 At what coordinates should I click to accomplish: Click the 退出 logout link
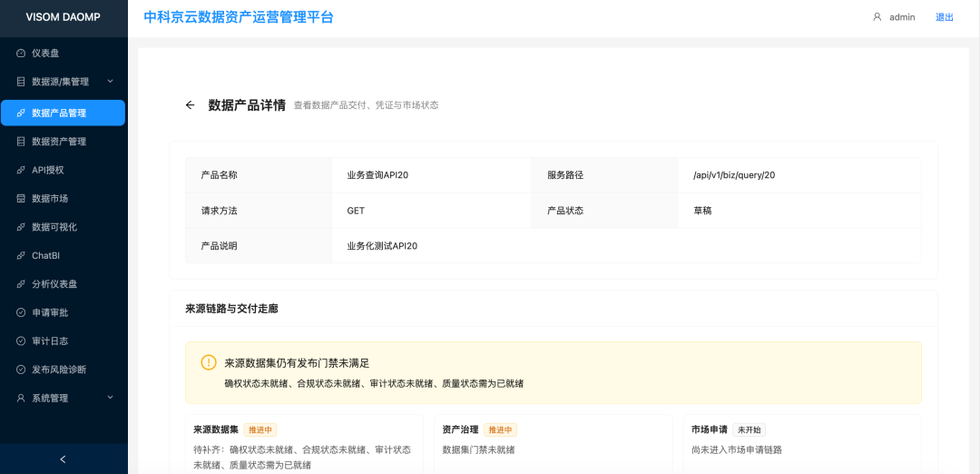point(945,17)
